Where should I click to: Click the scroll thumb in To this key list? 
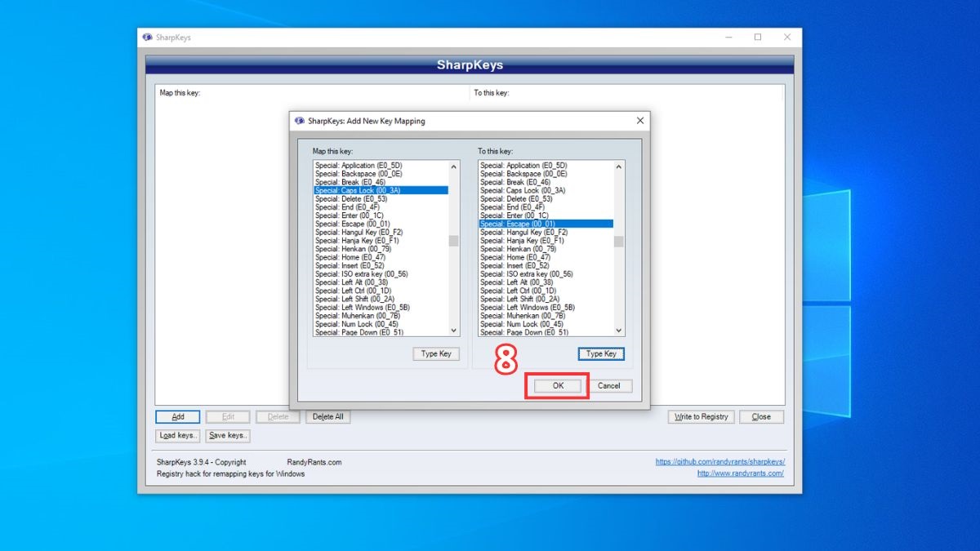click(619, 241)
